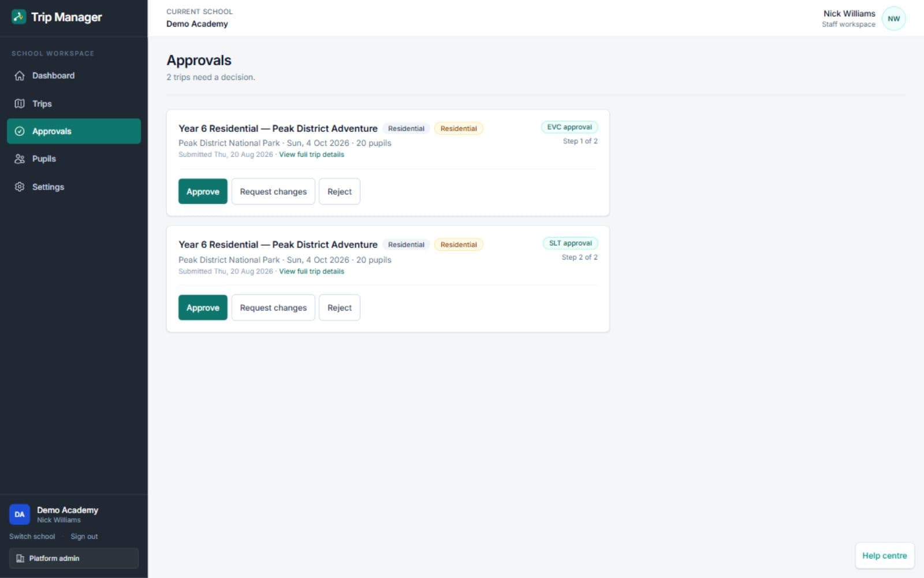This screenshot has width=924, height=578.
Task: Click the Settings gear icon
Action: pos(20,187)
